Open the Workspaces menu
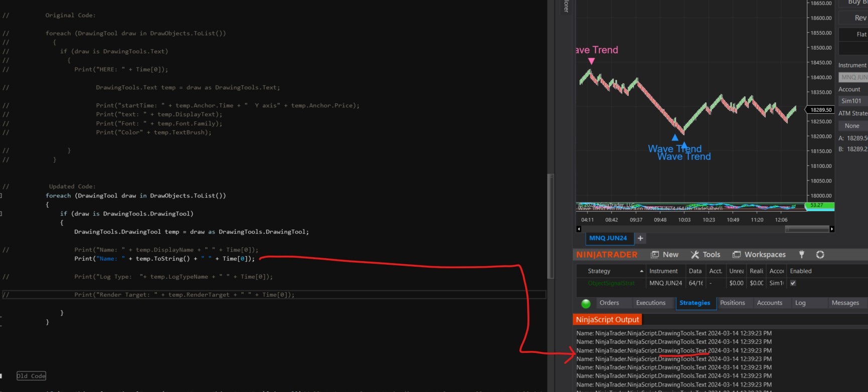 coord(759,255)
